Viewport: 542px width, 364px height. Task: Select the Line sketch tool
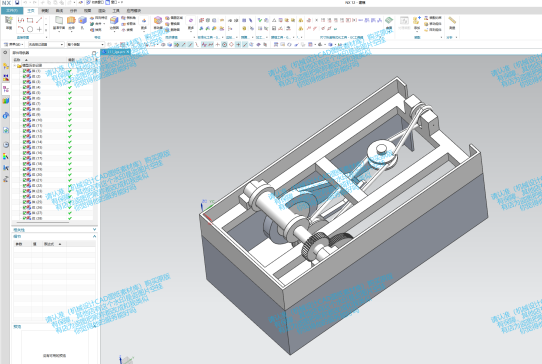[39, 20]
